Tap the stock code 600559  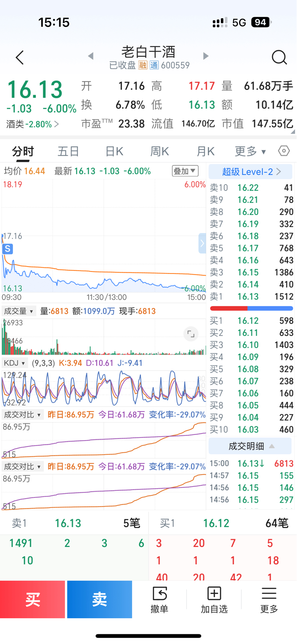pyautogui.click(x=175, y=65)
